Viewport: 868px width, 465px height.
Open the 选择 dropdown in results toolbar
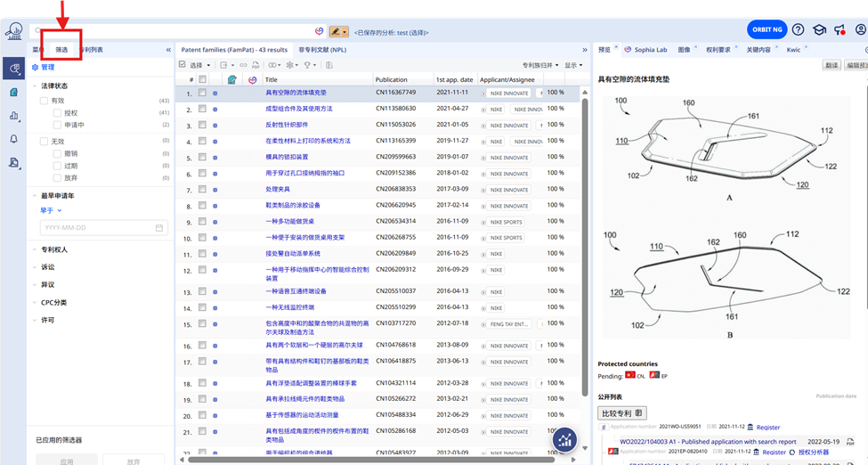[x=199, y=65]
